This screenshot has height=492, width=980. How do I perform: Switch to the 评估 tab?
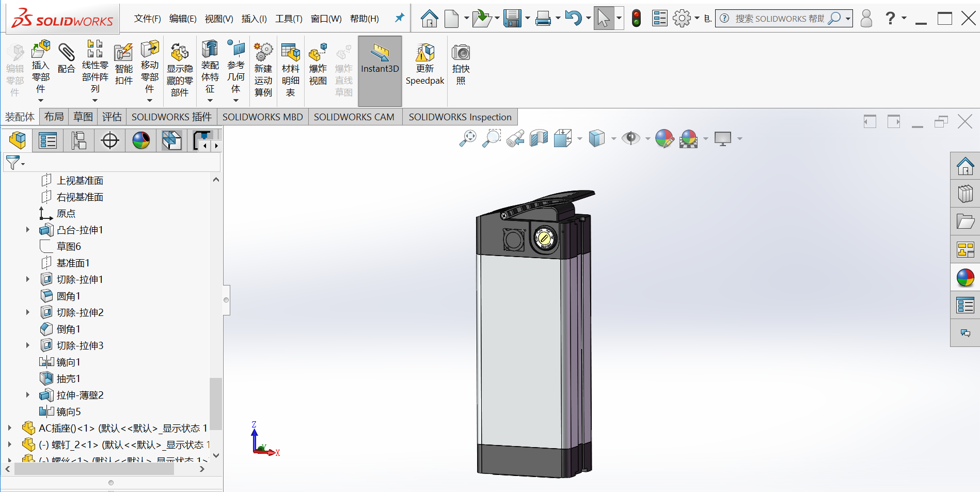pyautogui.click(x=112, y=117)
